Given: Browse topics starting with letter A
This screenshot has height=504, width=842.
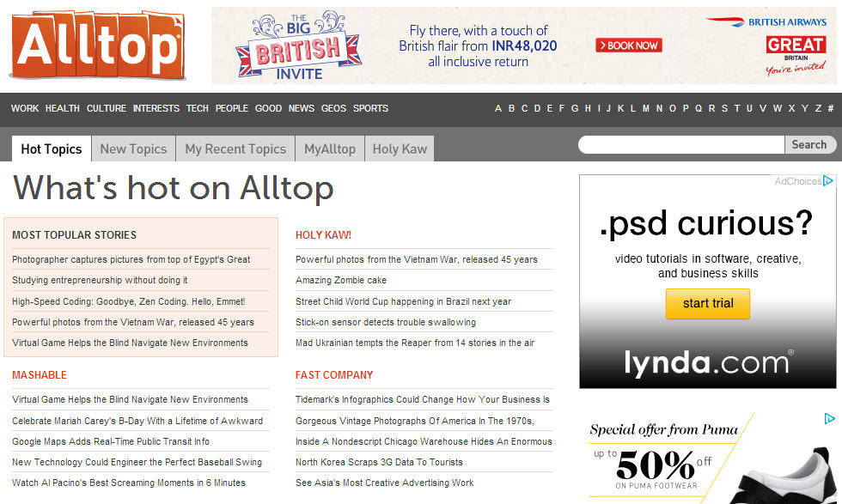Looking at the screenshot, I should pos(498,108).
